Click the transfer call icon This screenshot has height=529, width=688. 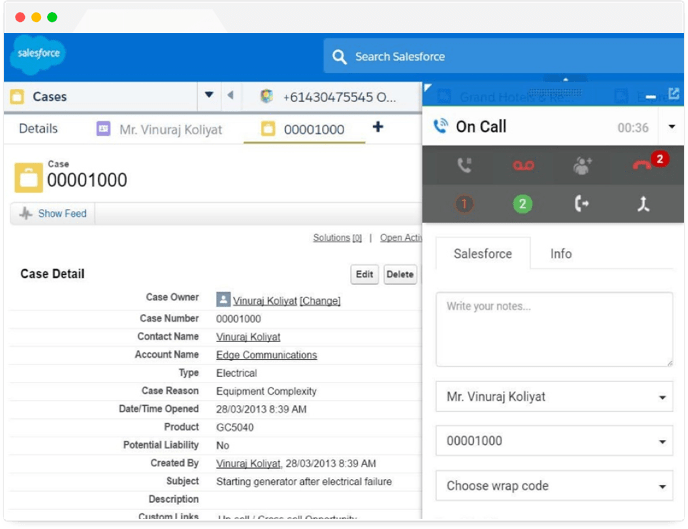[581, 204]
